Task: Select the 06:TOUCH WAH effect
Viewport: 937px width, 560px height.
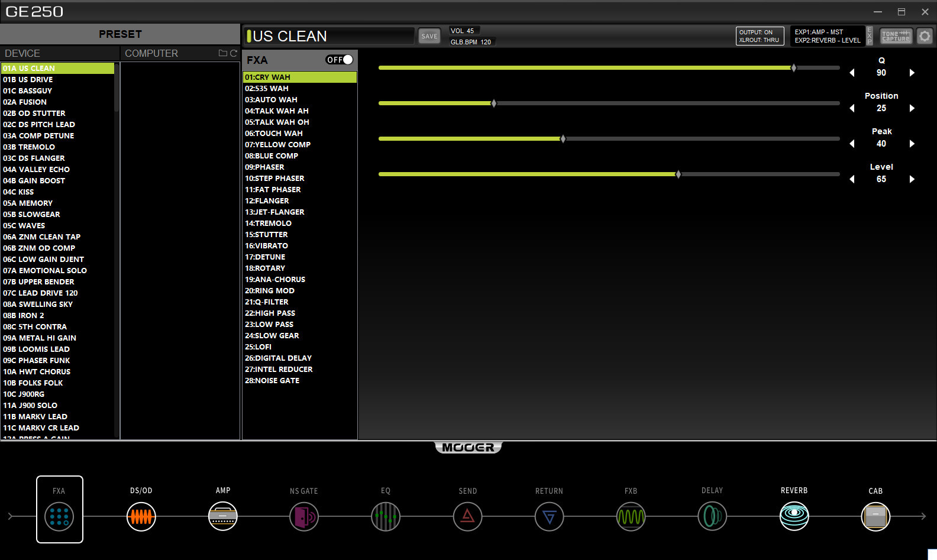Action: point(300,134)
